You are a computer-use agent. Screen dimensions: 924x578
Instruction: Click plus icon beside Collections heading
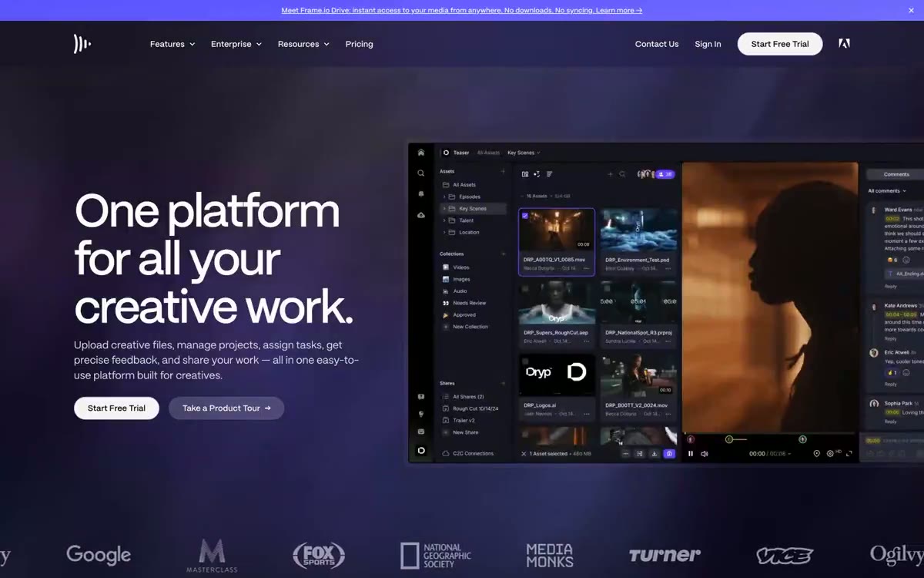tap(504, 254)
